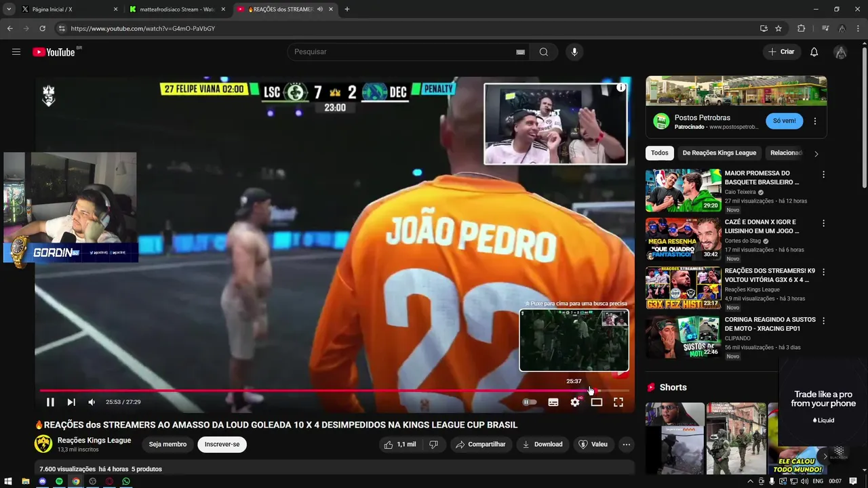Image resolution: width=868 pixels, height=488 pixels.
Task: Click Seja membro join button
Action: click(x=167, y=445)
